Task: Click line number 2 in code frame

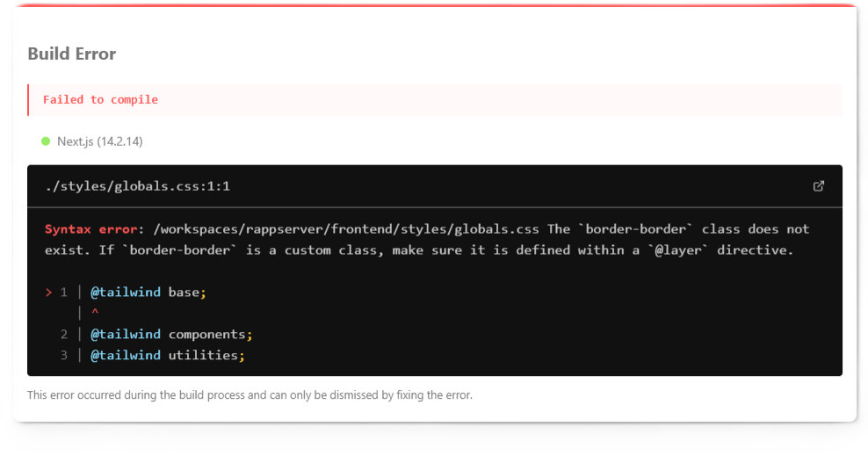Action: tap(64, 335)
